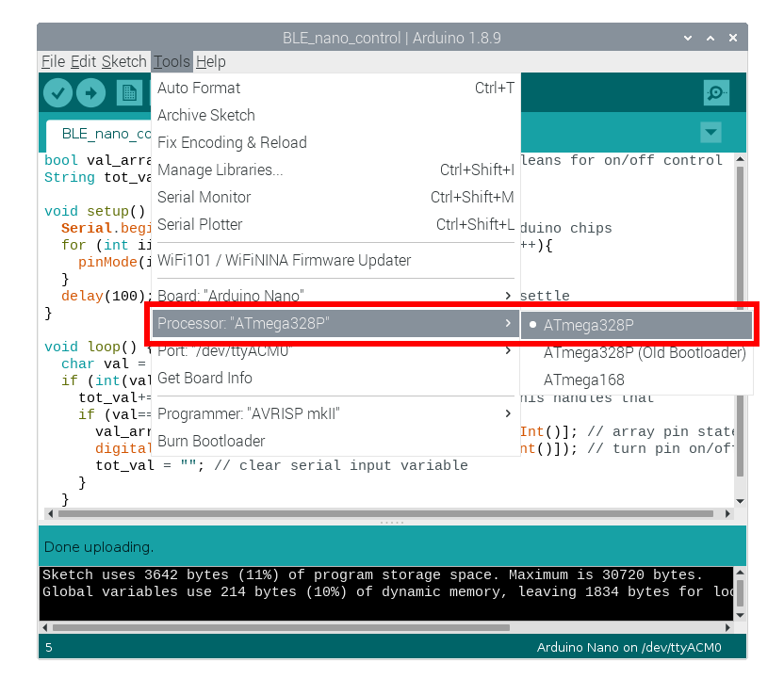Choose Fix Encoding & Reload
Screen dimensions: 784x679
point(335,142)
